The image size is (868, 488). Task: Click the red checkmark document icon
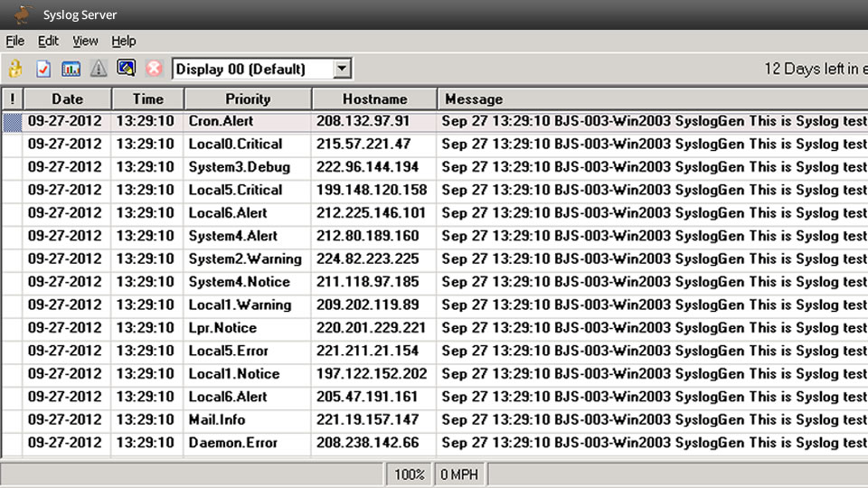tap(43, 69)
